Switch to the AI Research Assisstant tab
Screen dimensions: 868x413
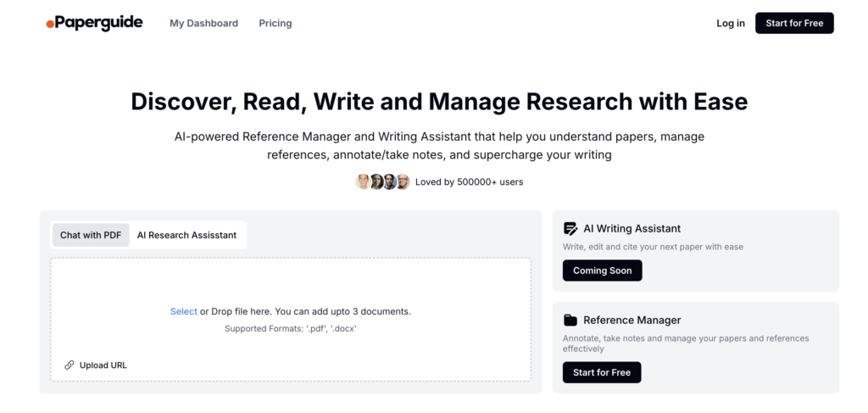[186, 235]
